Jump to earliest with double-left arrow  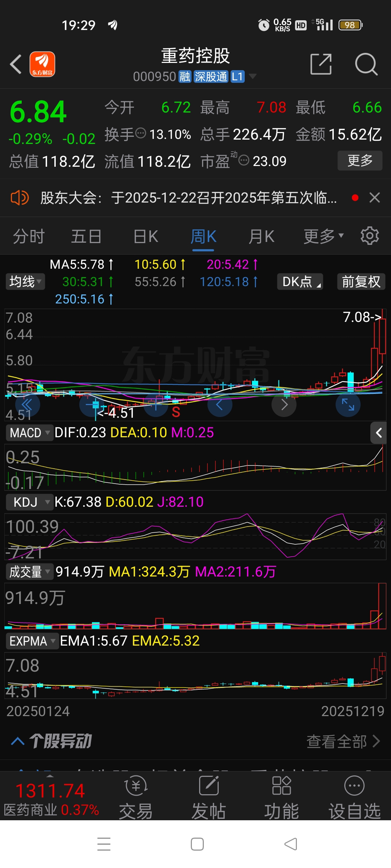tap(28, 404)
